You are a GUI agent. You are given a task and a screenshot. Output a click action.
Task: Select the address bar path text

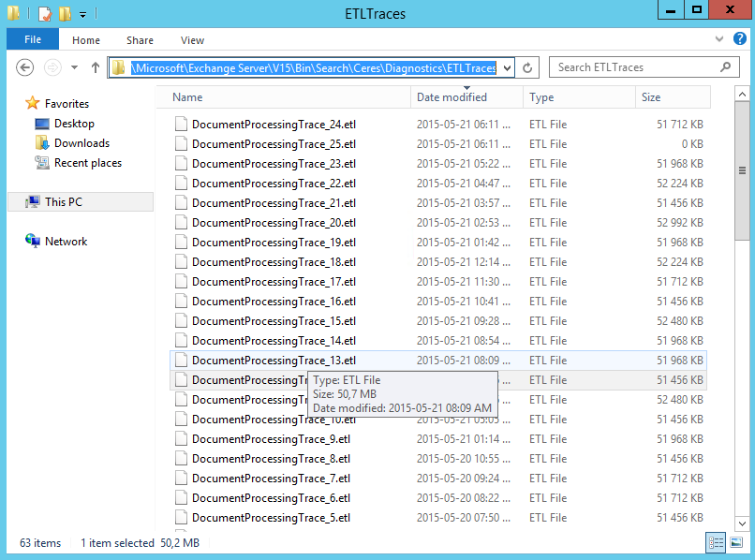pos(314,68)
